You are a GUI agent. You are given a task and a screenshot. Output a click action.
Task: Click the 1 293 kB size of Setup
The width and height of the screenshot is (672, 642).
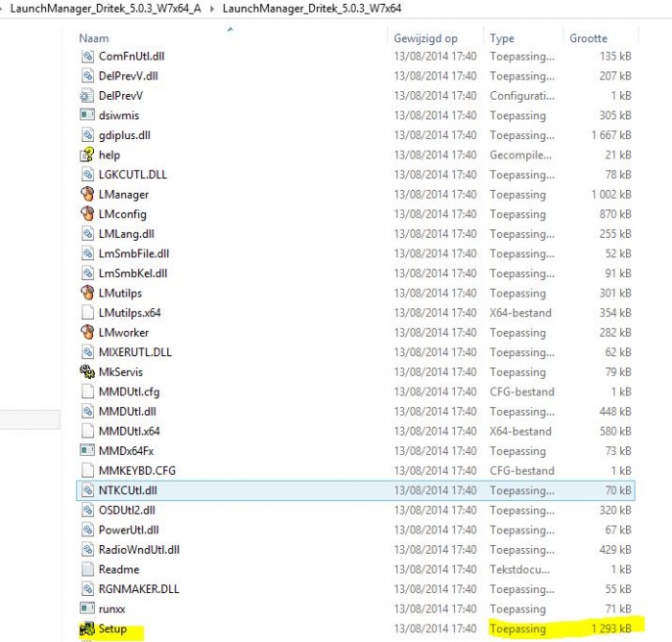pos(612,629)
